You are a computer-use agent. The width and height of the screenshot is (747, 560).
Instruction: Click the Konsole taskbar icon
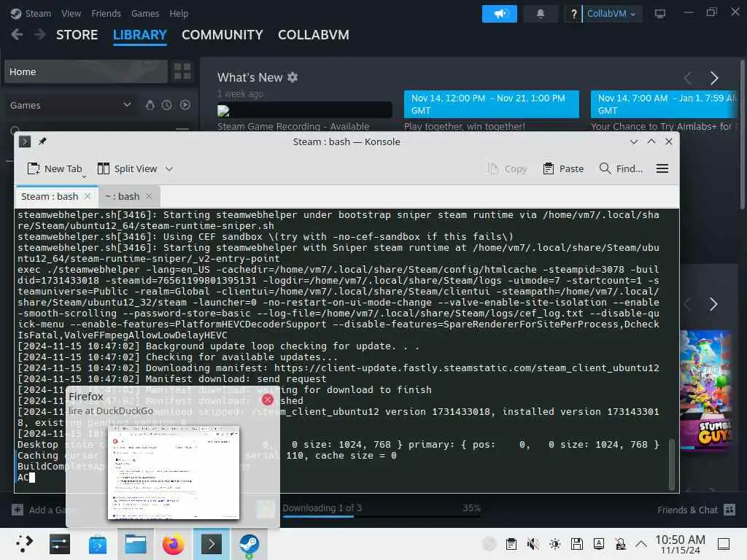point(212,544)
